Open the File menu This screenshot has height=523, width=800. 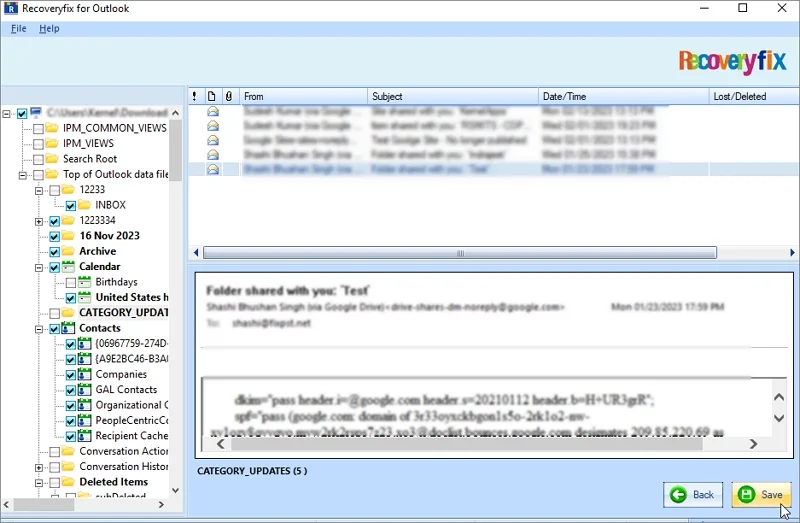pos(18,29)
